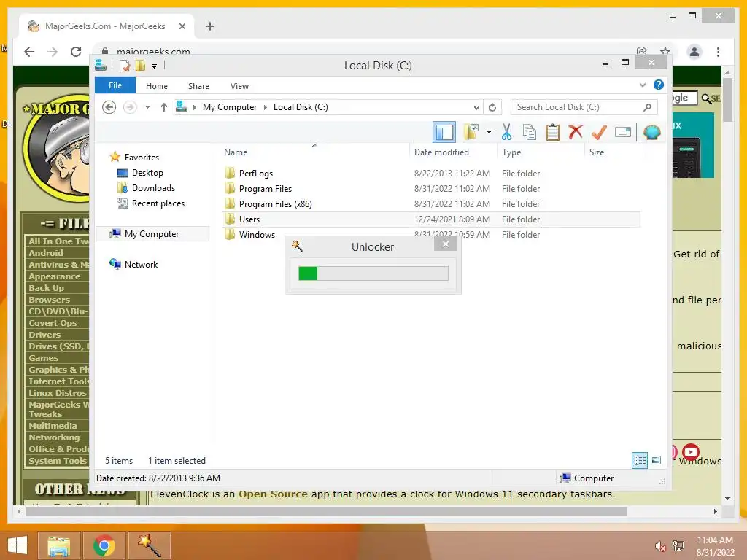Click the red X Delete icon

[x=576, y=131]
